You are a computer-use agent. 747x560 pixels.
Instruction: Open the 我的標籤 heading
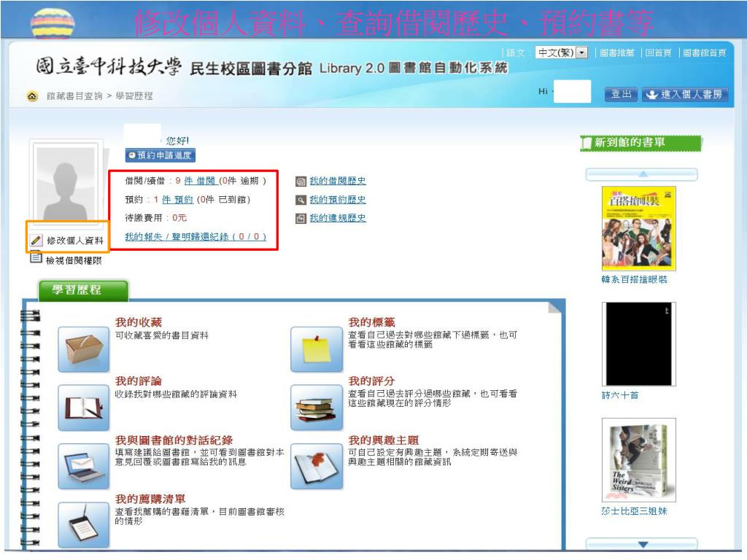(x=371, y=322)
